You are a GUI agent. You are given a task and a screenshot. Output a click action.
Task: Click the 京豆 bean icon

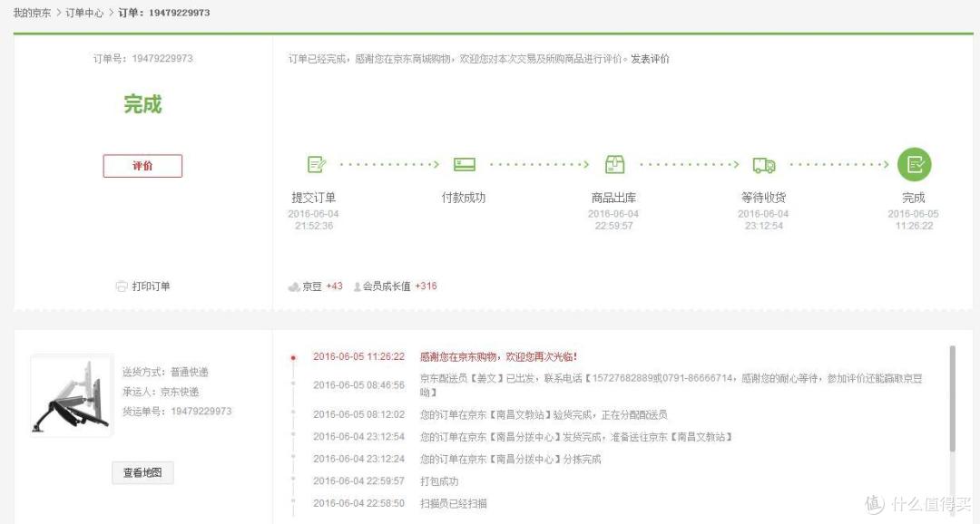[x=294, y=286]
